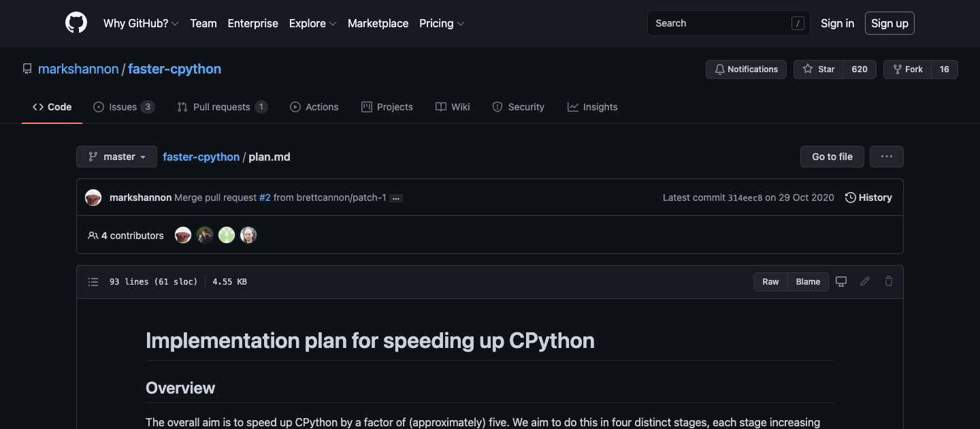
Task: Switch to the Issues tab
Action: click(x=123, y=107)
